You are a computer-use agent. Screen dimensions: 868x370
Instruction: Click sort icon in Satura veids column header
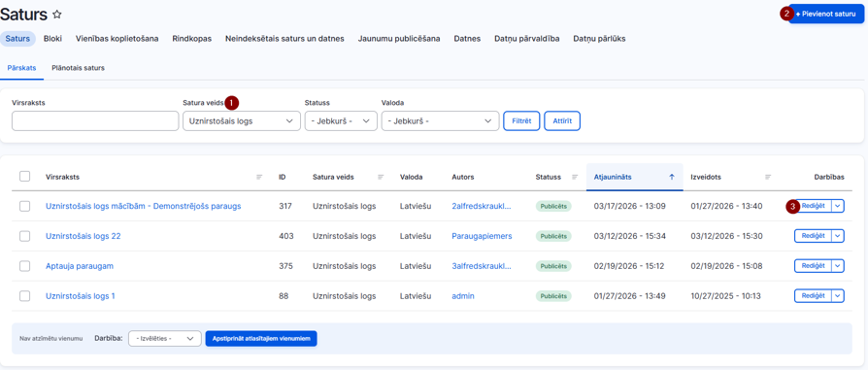pyautogui.click(x=381, y=178)
